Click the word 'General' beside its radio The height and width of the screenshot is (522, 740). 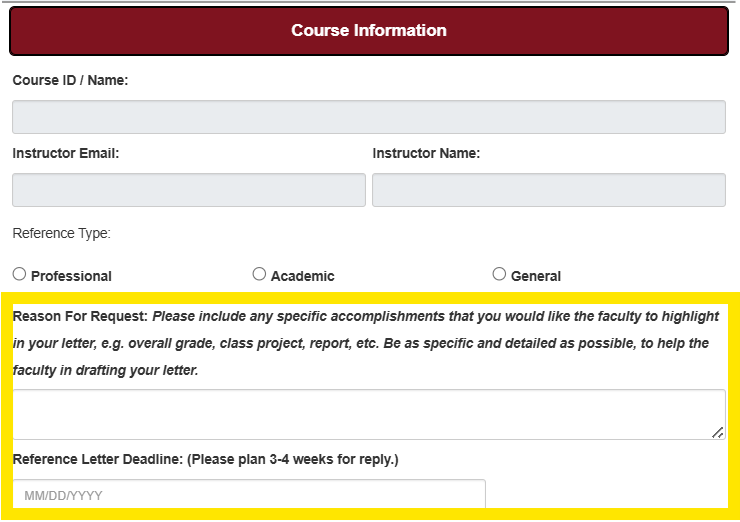tap(536, 276)
